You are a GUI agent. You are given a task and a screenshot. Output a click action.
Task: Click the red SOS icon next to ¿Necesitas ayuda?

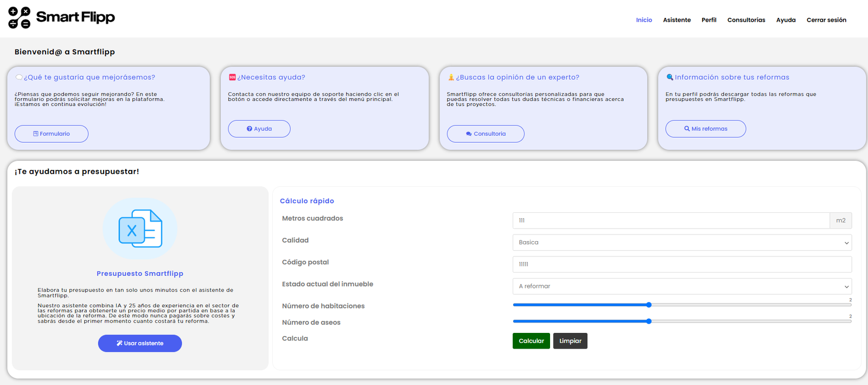coord(232,78)
